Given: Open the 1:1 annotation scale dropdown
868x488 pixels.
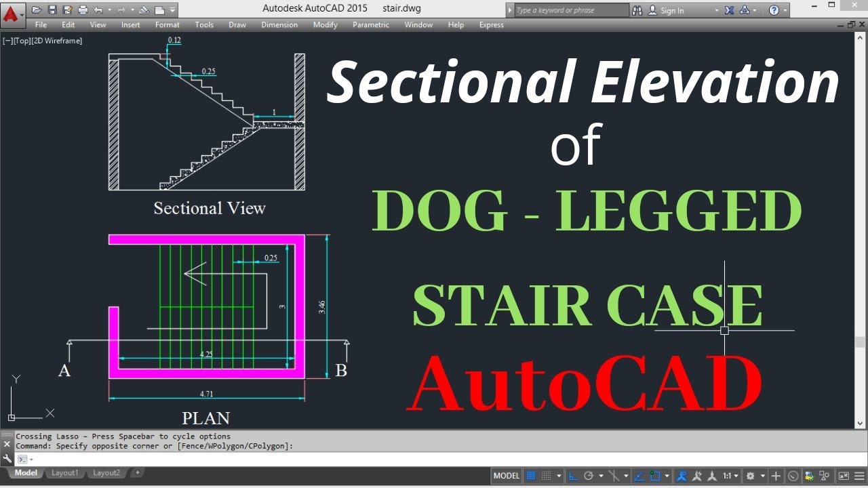Looking at the screenshot, I should [730, 476].
